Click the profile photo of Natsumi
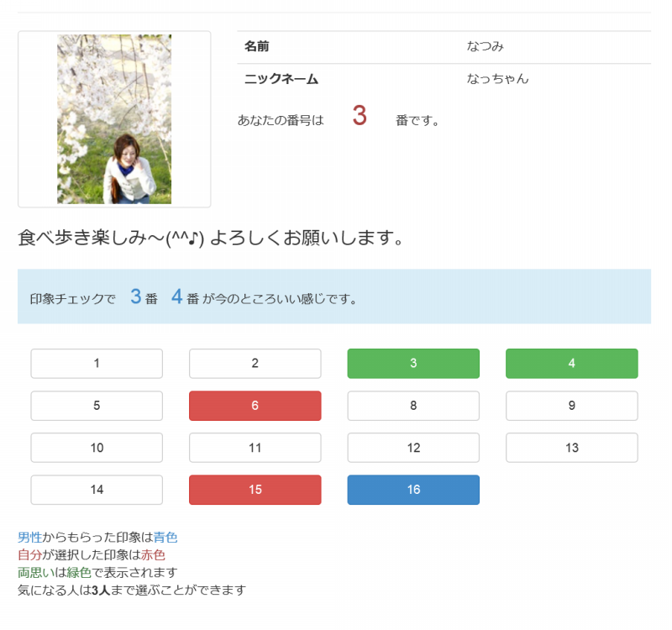 pos(114,119)
